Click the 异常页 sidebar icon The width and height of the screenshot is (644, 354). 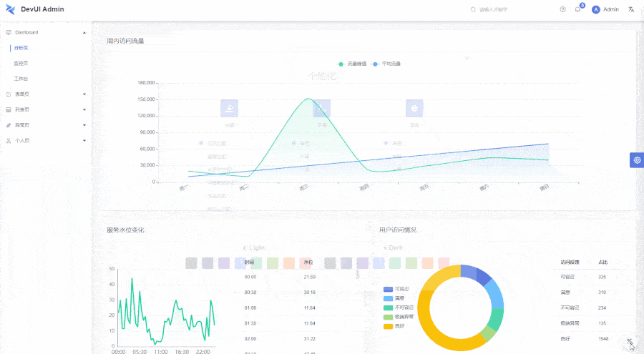9,125
